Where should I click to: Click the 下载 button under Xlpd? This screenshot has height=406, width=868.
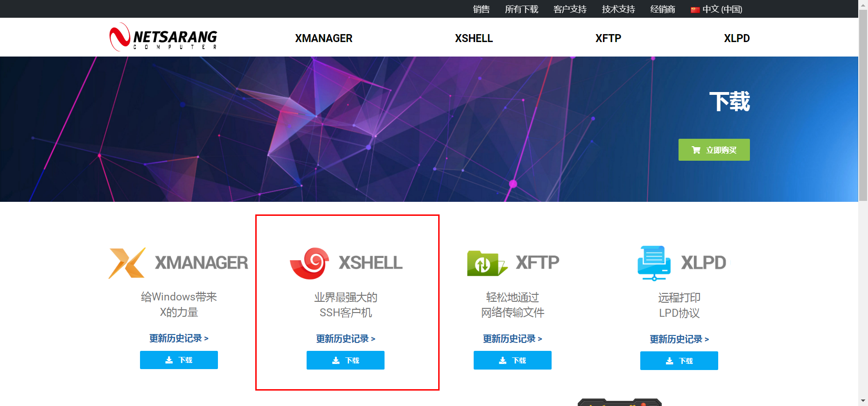click(679, 361)
